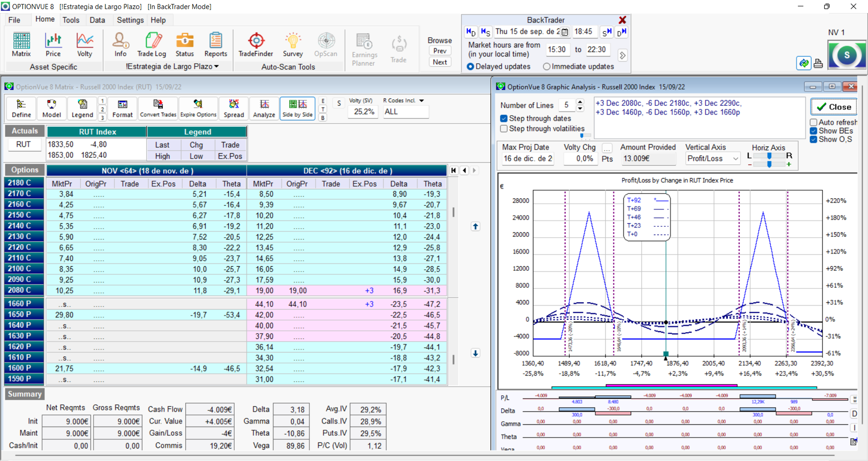
Task: Toggle the E button in matrix toolbar
Action: [x=323, y=101]
